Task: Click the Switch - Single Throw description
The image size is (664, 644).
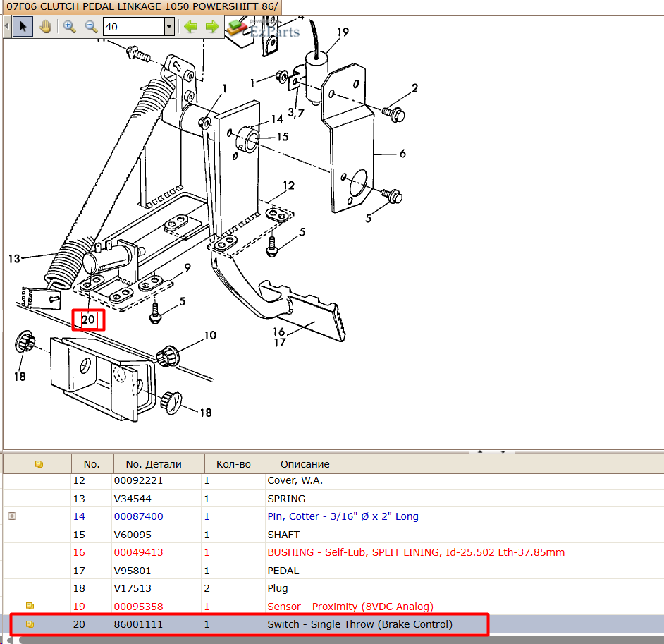Action: [359, 624]
